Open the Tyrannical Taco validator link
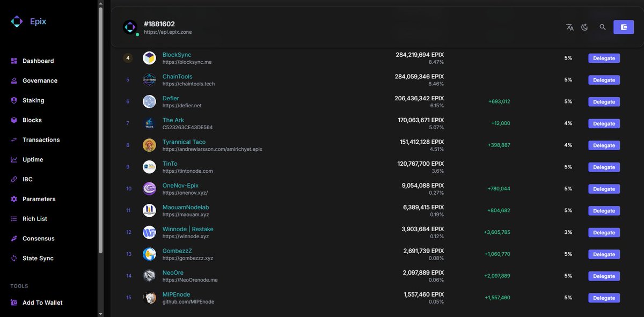Image resolution: width=644 pixels, height=317 pixels. point(184,142)
